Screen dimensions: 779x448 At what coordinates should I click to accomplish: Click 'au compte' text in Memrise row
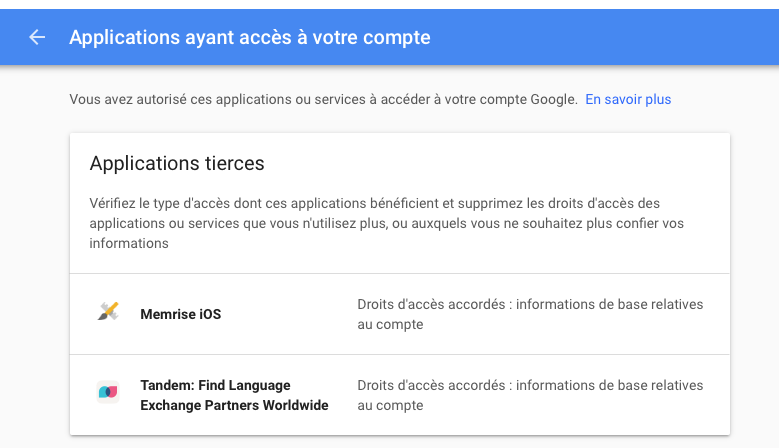(x=390, y=324)
